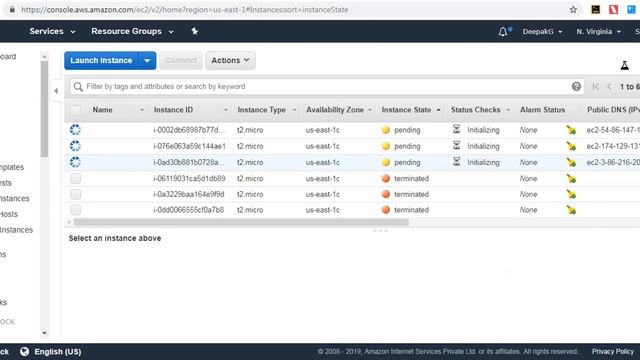
Task: Click the globe language icon in footer
Action: click(24, 351)
